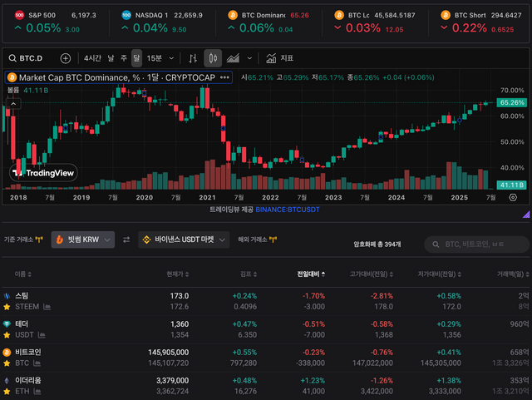Focus the coin search field
The image size is (532, 400).
pyautogui.click(x=476, y=244)
